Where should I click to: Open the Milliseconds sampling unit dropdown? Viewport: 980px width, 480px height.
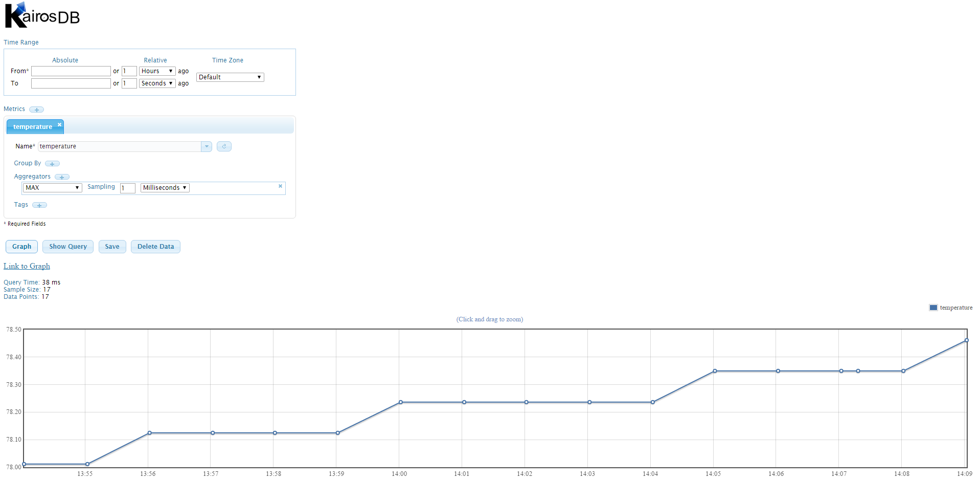coord(165,187)
